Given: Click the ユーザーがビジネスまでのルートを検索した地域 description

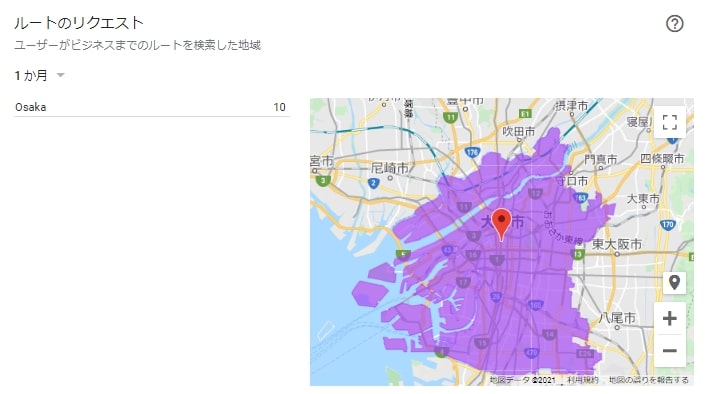Looking at the screenshot, I should click(137, 45).
